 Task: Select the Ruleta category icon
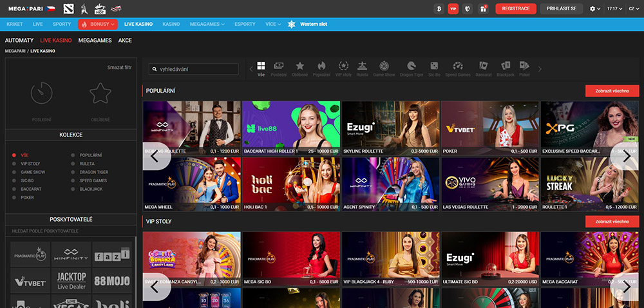pos(362,66)
